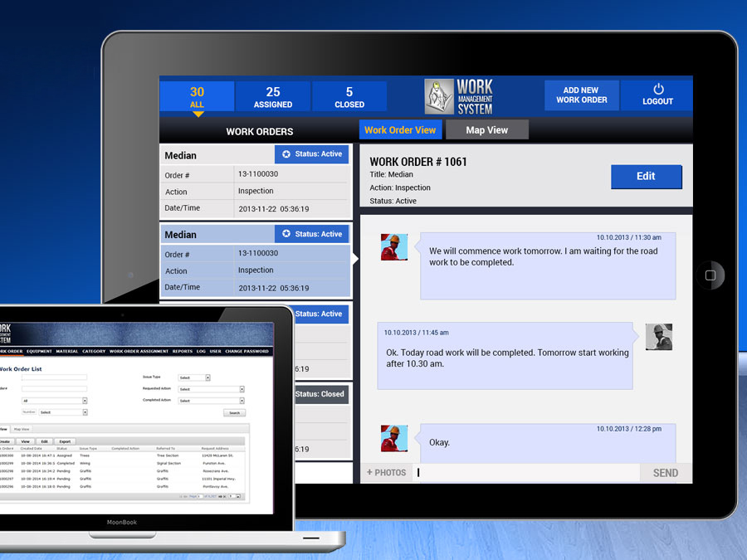Image resolution: width=747 pixels, height=560 pixels.
Task: Open Issue Type dropdown on laptop
Action: tap(194, 377)
